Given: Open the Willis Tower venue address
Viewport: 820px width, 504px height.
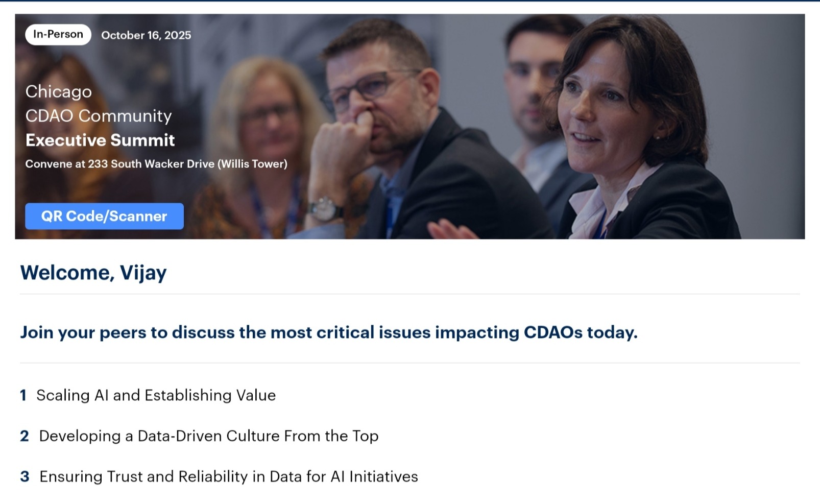Looking at the screenshot, I should (x=156, y=164).
